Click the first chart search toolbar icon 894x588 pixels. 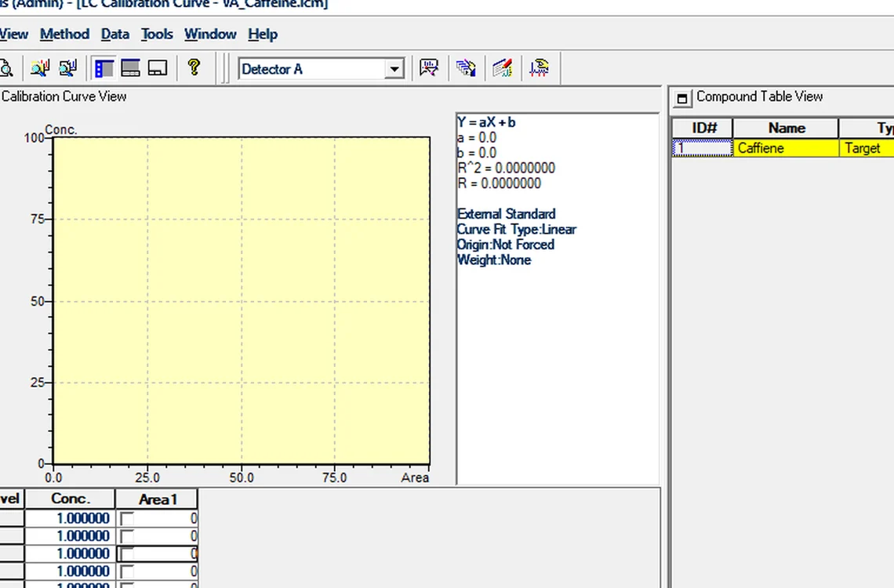(x=40, y=68)
